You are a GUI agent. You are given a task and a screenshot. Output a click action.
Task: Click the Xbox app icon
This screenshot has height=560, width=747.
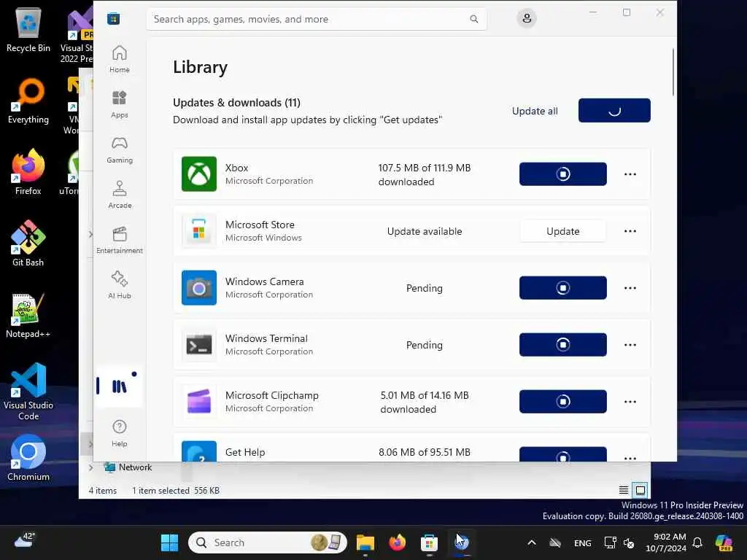(x=198, y=174)
